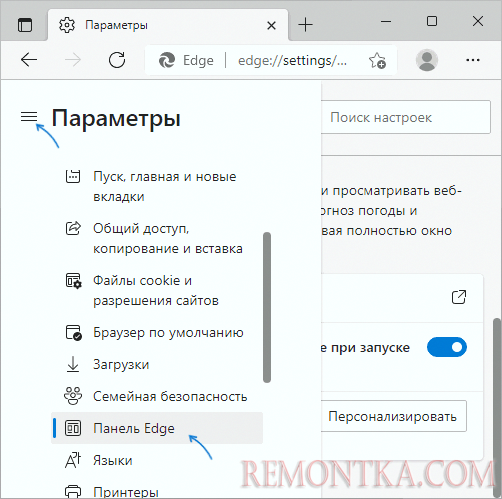Screen dimensions: 502x499
Task: Click the printer icon
Action: pos(73,492)
